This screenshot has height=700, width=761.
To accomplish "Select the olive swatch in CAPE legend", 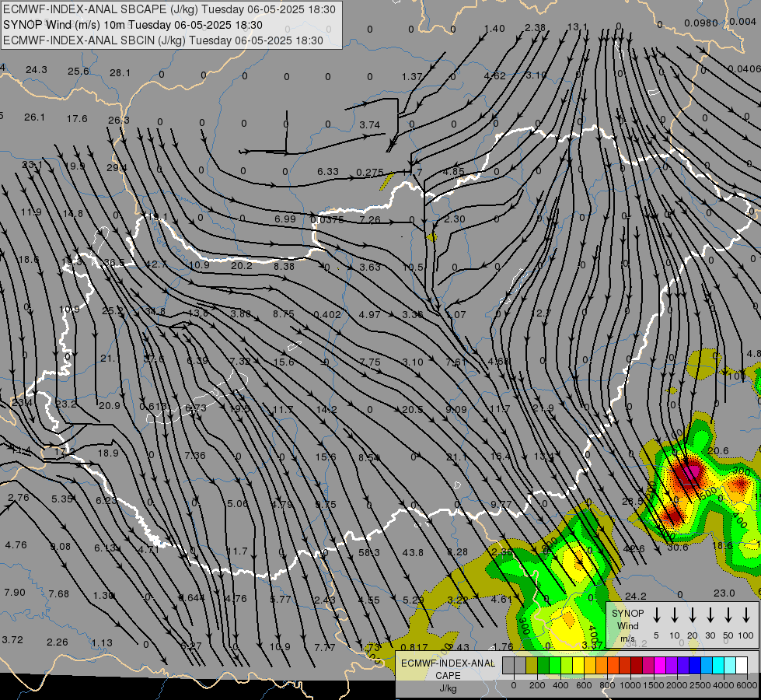I will point(532,665).
